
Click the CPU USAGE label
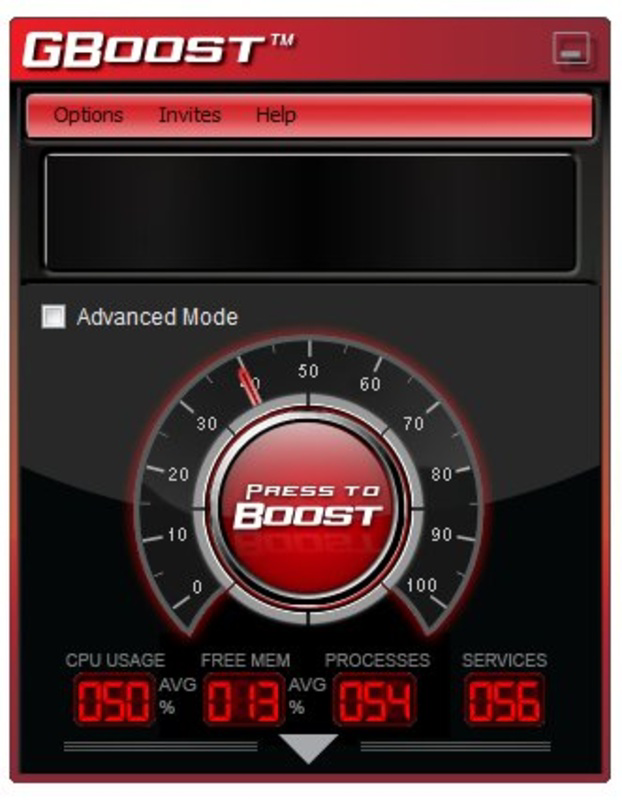tap(115, 660)
